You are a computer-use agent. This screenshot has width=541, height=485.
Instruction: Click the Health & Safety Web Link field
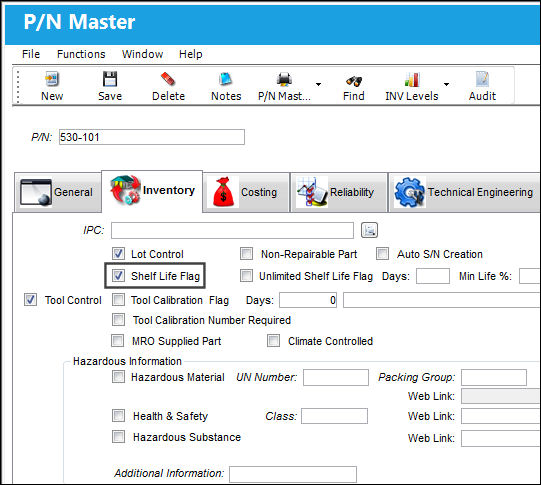(x=501, y=416)
